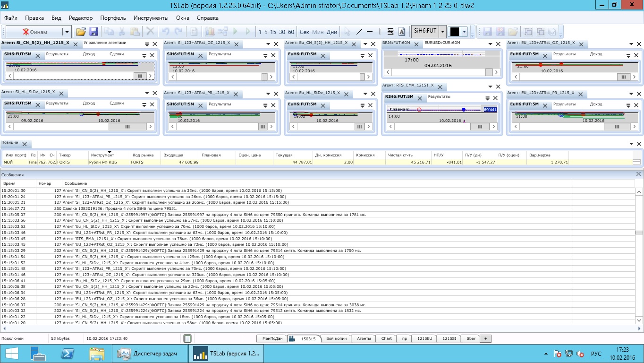The width and height of the screenshot is (644, 363).
Task: Click the plus button to add tab
Action: click(x=485, y=338)
